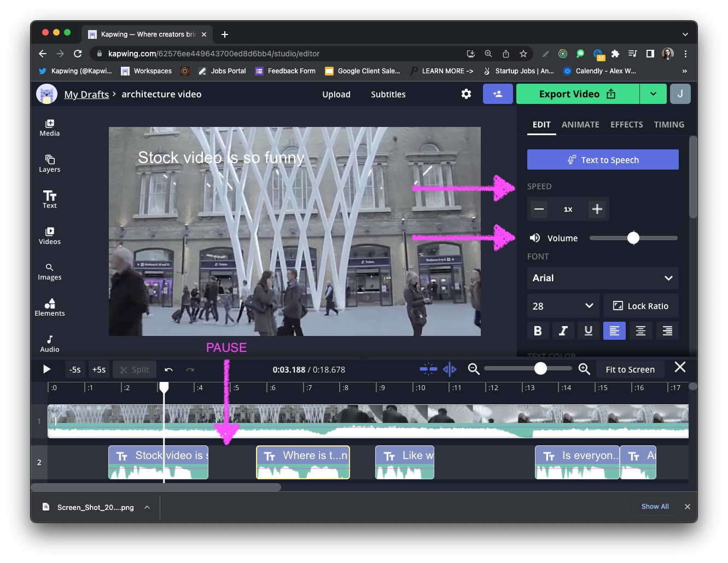This screenshot has width=728, height=563.
Task: Switch to the ANIMATE tab
Action: pos(580,125)
